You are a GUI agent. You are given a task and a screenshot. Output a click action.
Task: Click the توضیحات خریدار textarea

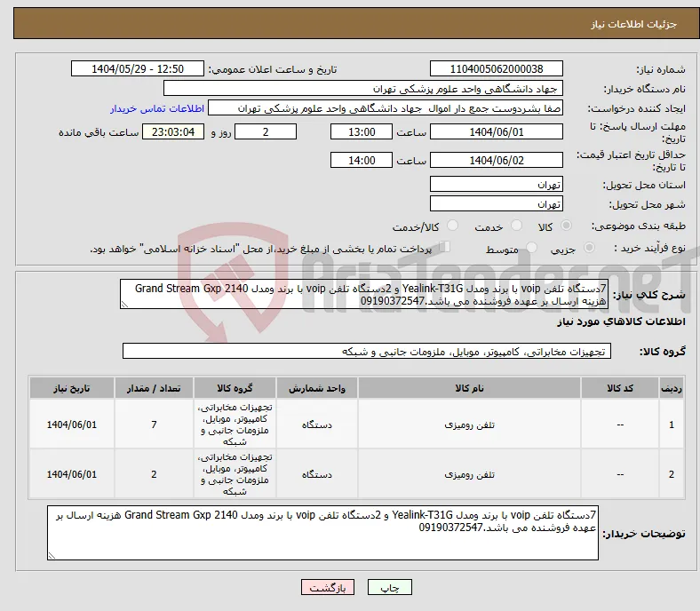click(322, 533)
